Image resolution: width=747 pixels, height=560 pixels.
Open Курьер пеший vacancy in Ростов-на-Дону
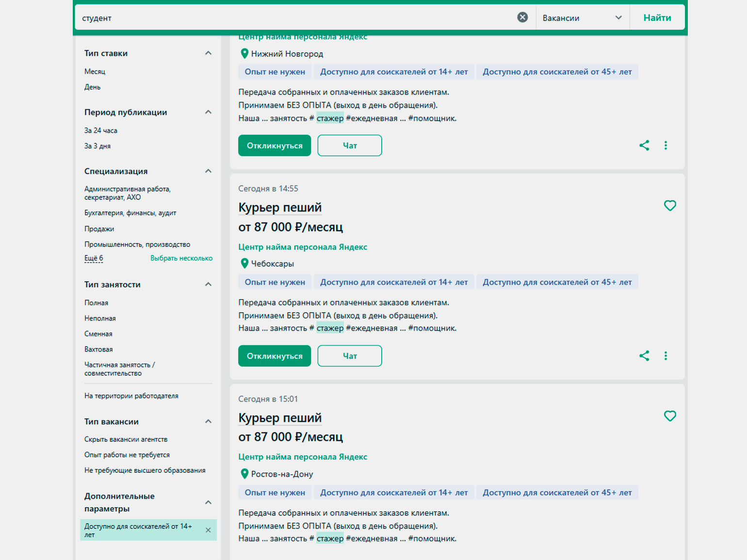pyautogui.click(x=280, y=418)
